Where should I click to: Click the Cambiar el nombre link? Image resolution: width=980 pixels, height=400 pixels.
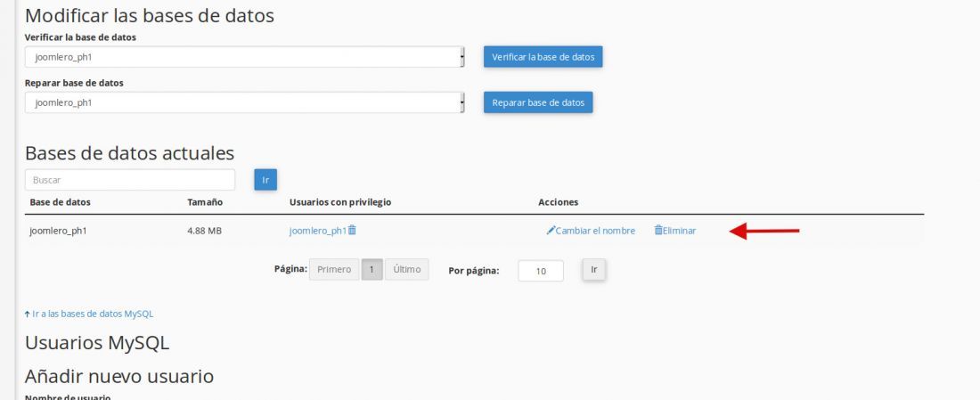click(595, 231)
